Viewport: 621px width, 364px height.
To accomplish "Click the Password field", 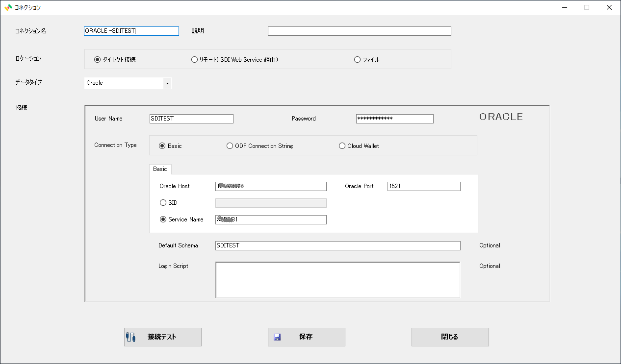I will (x=395, y=119).
